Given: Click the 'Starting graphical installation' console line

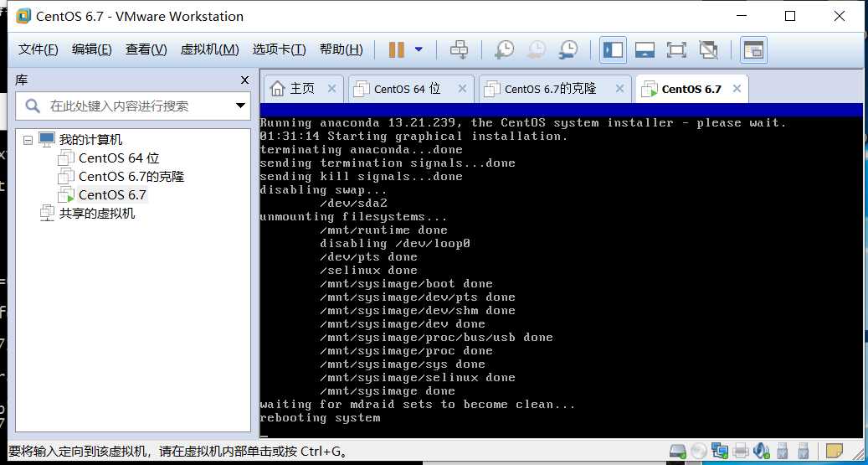Looking at the screenshot, I should 413,137.
